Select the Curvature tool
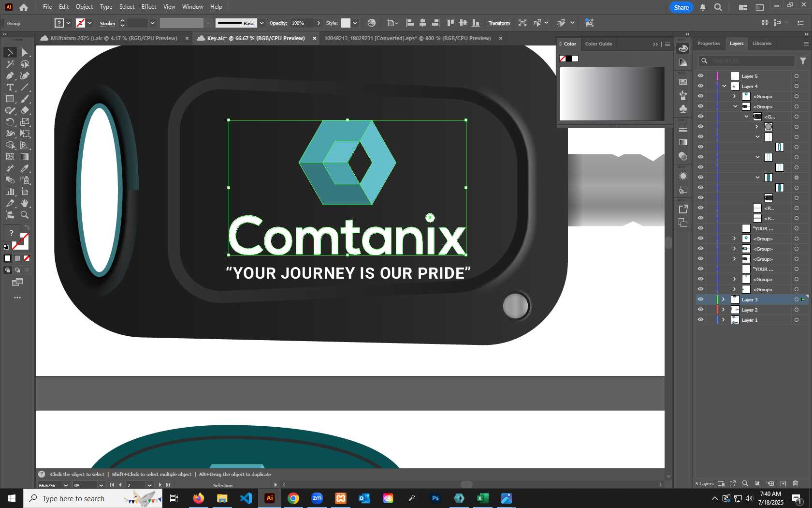812x508 pixels. click(x=25, y=75)
